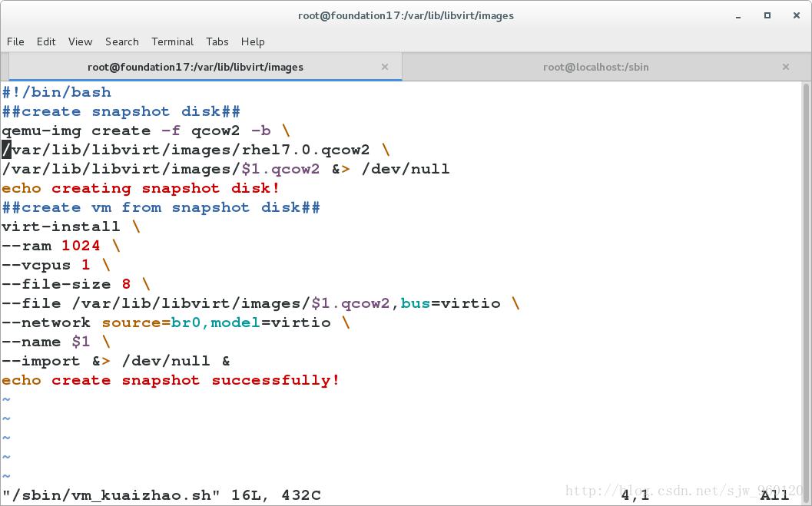Click the /sbin/vm_kuaizhao.sh filename in status line
The width and height of the screenshot is (812, 506).
(x=107, y=495)
